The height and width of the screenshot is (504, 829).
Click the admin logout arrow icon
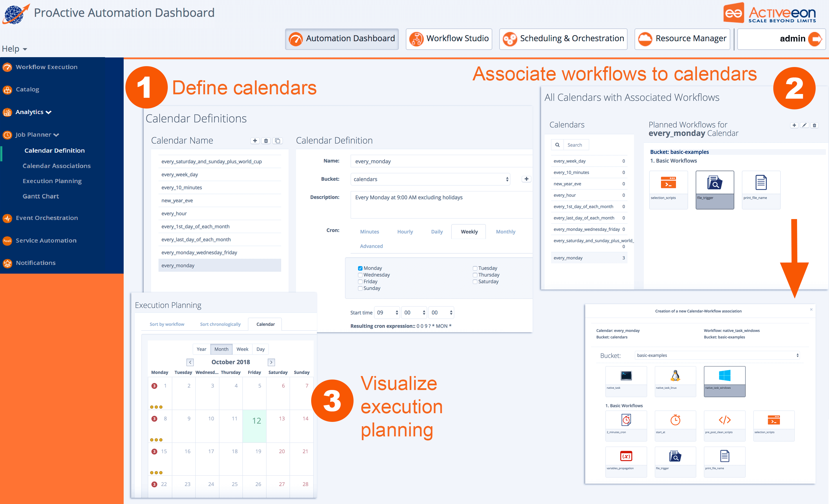814,39
